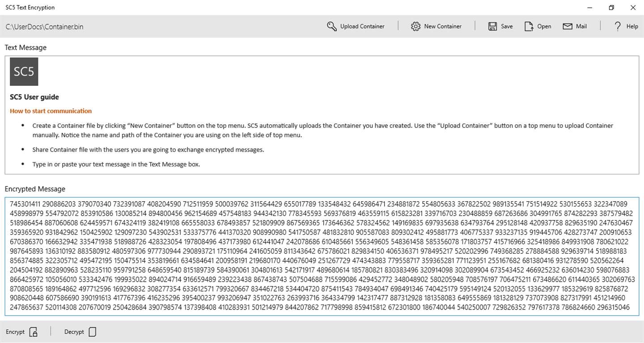
Task: Click the 'SC5 User guide' heading
Action: pos(34,97)
